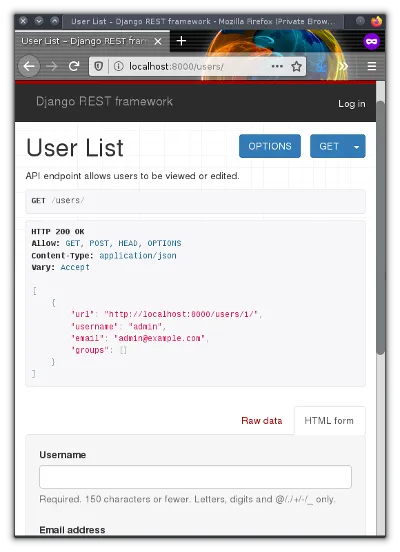Select the User List – Django REST tab
The image size is (400, 552).
(92, 41)
